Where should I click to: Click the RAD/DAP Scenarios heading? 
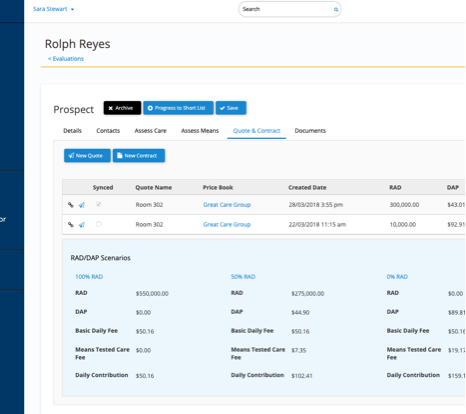pos(100,258)
